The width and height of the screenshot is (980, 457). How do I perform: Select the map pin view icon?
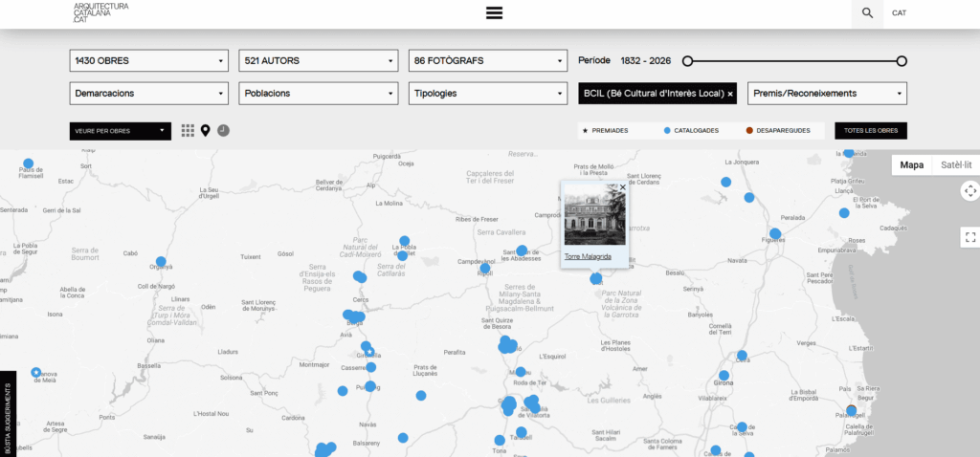(x=205, y=130)
